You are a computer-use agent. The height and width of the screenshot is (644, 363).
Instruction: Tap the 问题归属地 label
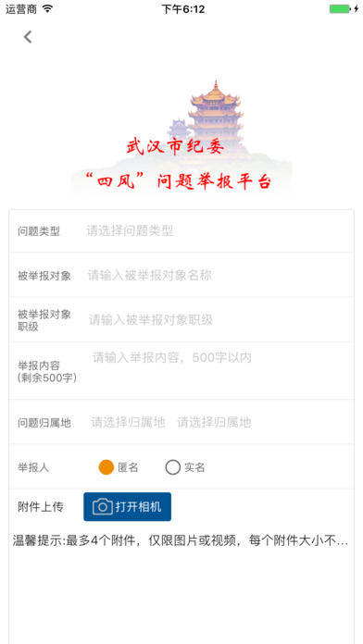pyautogui.click(x=44, y=423)
